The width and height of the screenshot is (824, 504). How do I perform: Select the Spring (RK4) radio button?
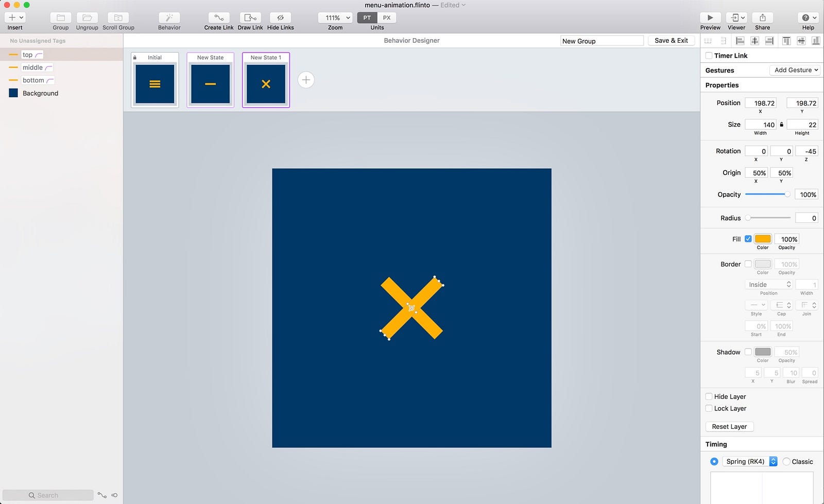714,462
